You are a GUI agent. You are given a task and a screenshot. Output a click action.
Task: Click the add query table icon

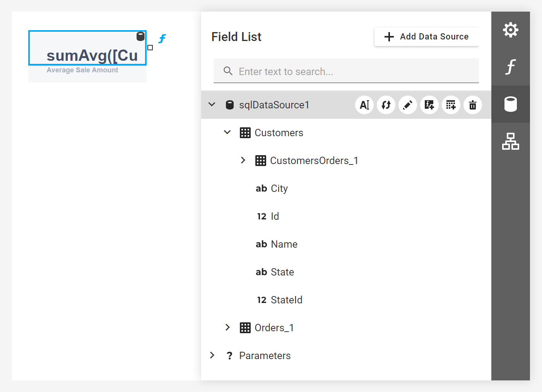pos(451,105)
